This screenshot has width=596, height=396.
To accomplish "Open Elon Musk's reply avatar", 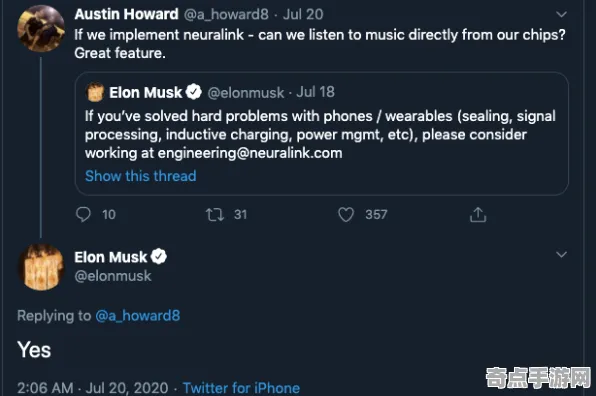I will 41,268.
